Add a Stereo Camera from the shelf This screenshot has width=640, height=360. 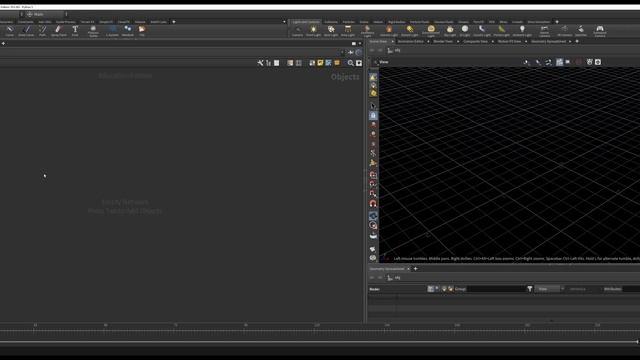point(544,31)
